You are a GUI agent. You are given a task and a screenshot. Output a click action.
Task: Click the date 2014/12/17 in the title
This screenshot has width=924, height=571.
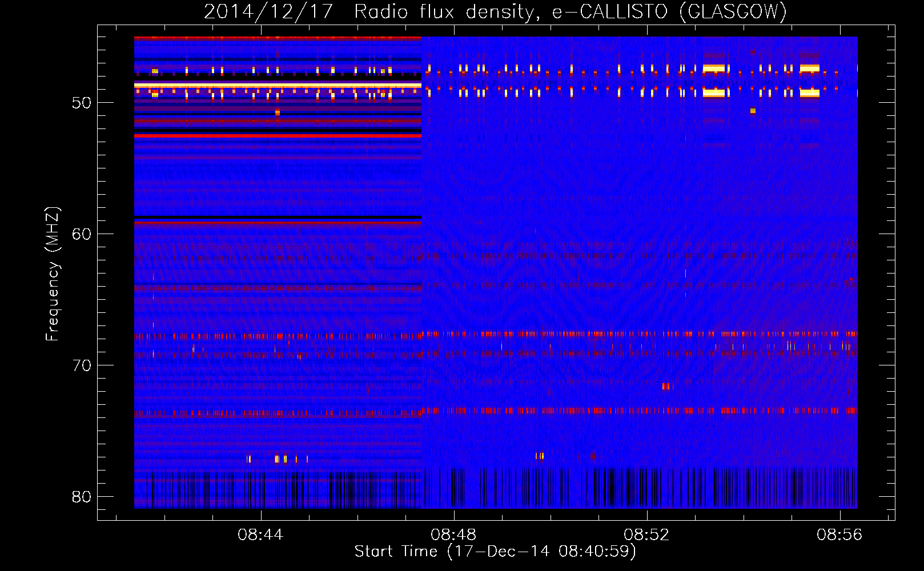268,11
